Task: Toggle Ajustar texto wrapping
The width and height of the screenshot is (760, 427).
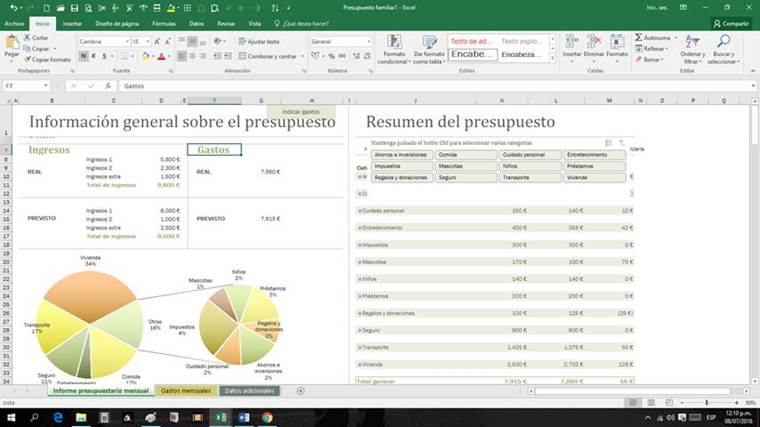Action: tap(259, 42)
